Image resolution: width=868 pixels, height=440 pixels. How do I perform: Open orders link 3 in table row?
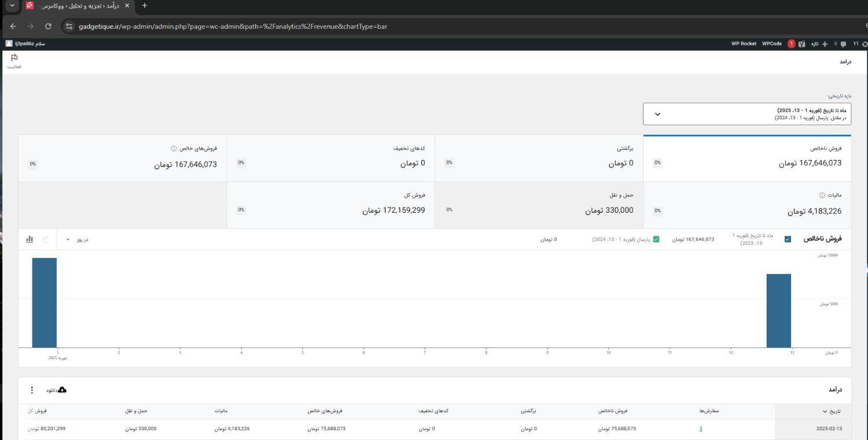(700, 429)
